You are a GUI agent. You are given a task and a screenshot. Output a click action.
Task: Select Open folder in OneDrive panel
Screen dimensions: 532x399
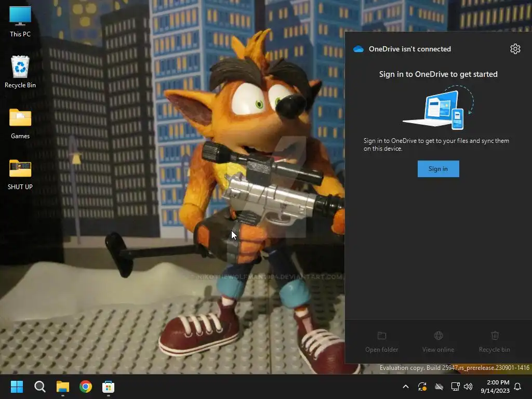[382, 342]
